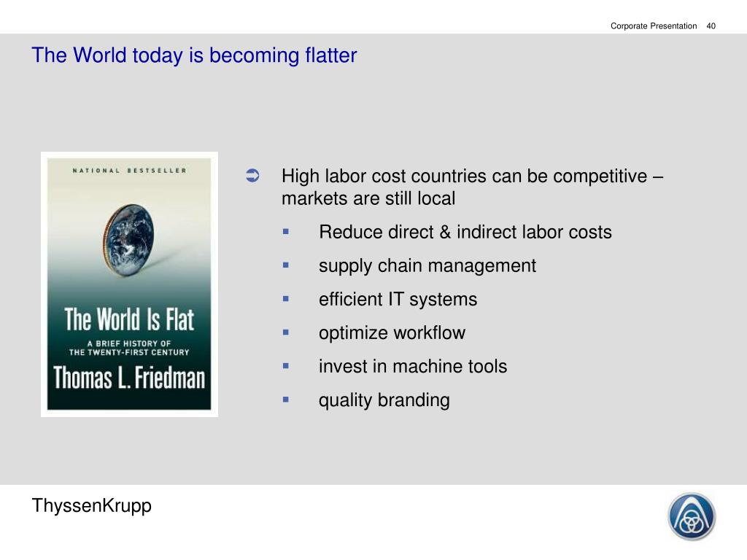Click the page number 40

pos(711,26)
